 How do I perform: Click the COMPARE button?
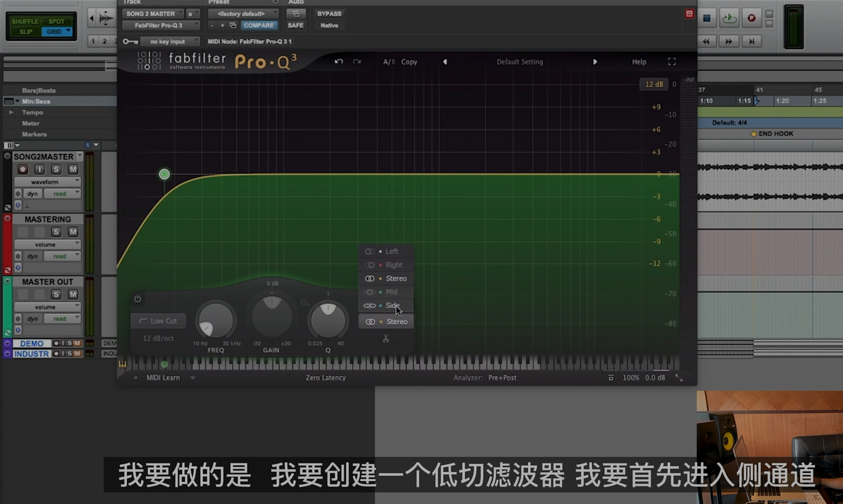coord(258,25)
